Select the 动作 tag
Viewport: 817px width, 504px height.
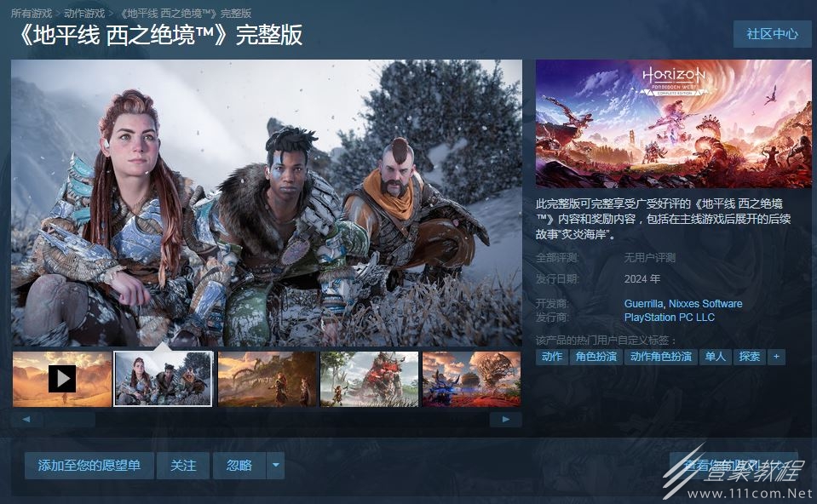pos(552,357)
